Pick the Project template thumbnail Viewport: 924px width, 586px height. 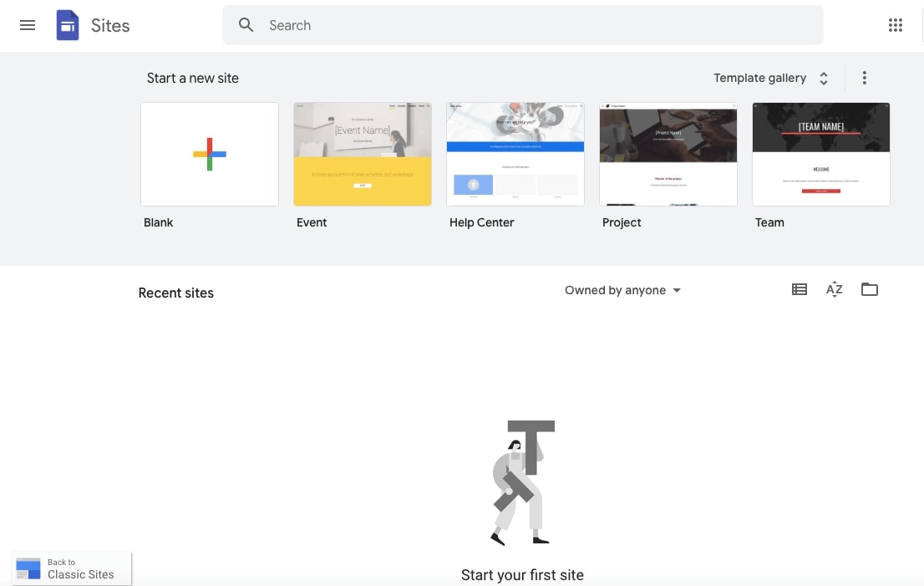point(668,154)
